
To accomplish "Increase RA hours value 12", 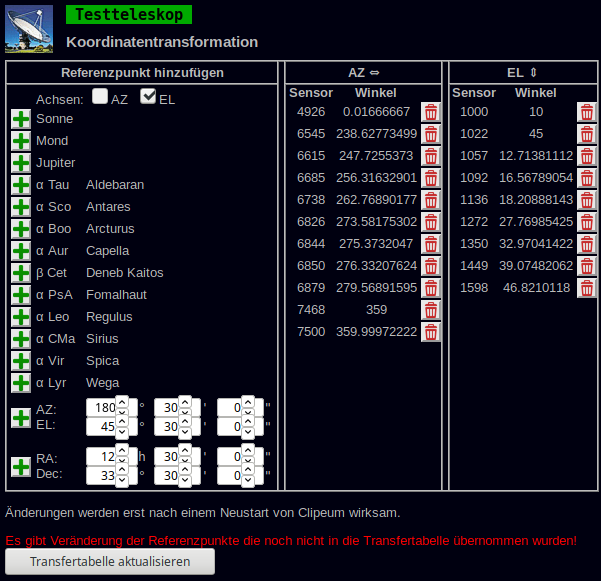I will pyautogui.click(x=122, y=451).
